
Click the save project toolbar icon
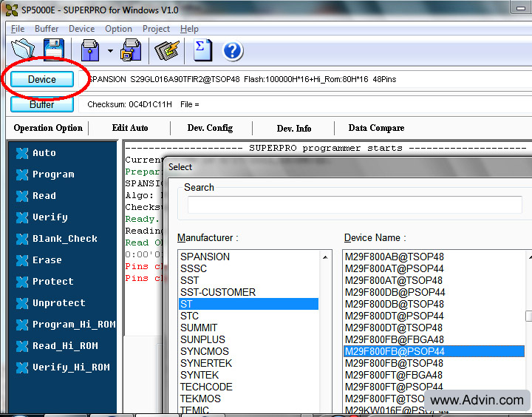[131, 50]
